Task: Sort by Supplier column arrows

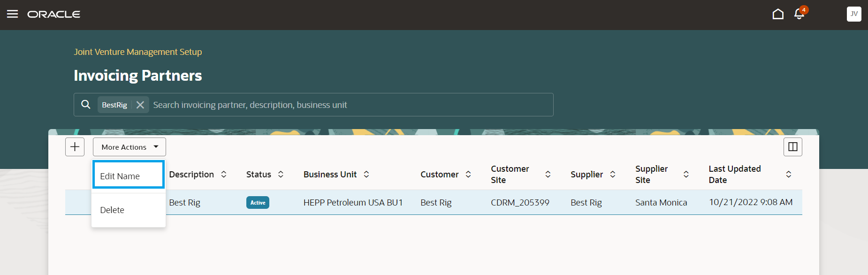Action: pyautogui.click(x=613, y=174)
